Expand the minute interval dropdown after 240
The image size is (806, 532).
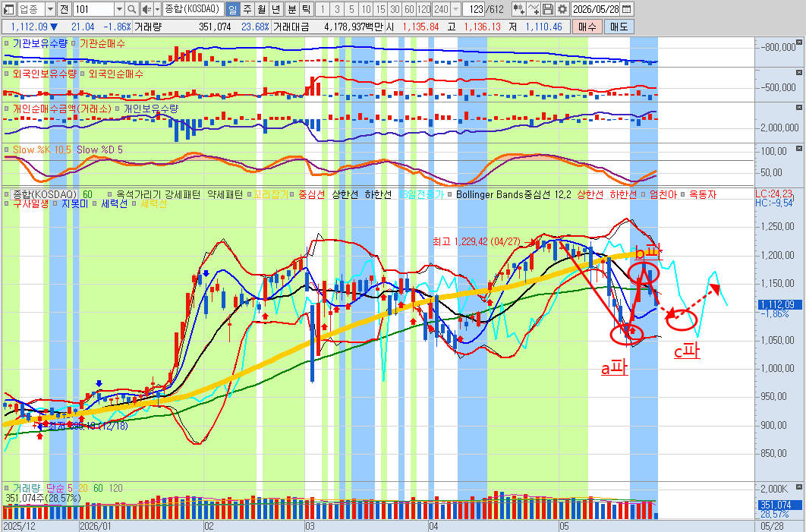pyautogui.click(x=455, y=9)
